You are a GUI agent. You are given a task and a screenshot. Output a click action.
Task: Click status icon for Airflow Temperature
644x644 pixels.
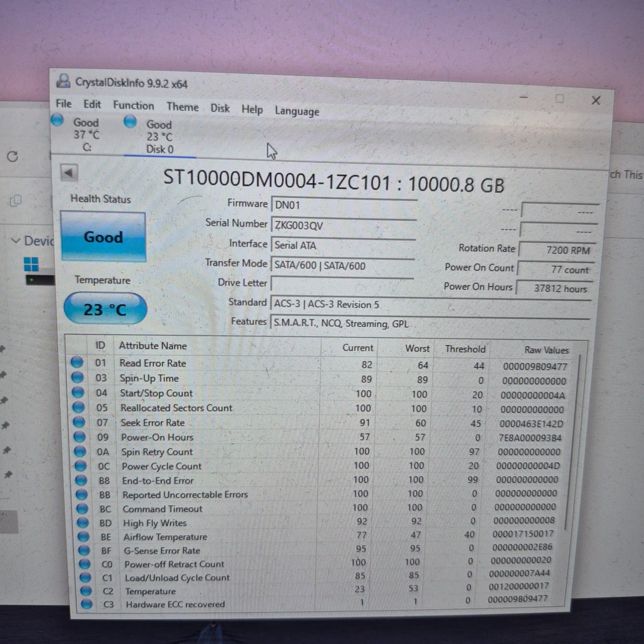click(x=84, y=537)
